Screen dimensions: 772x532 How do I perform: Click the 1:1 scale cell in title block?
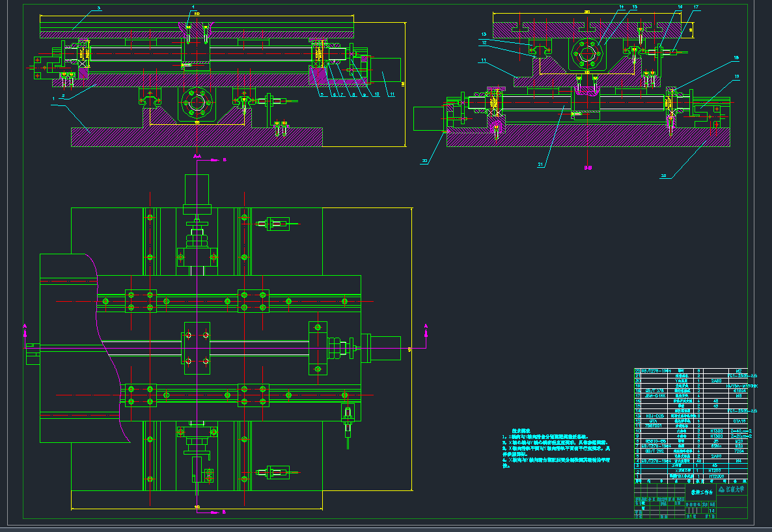pos(711,511)
